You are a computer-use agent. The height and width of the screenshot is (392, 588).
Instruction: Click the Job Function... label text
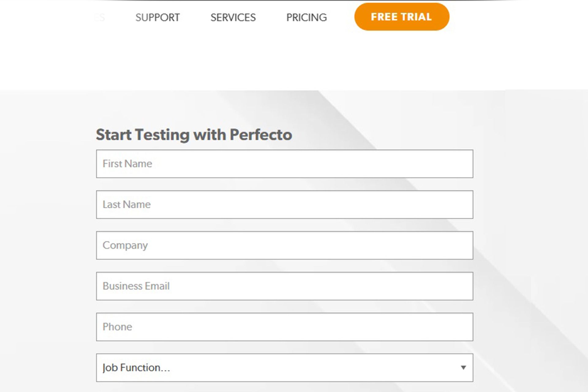(136, 368)
